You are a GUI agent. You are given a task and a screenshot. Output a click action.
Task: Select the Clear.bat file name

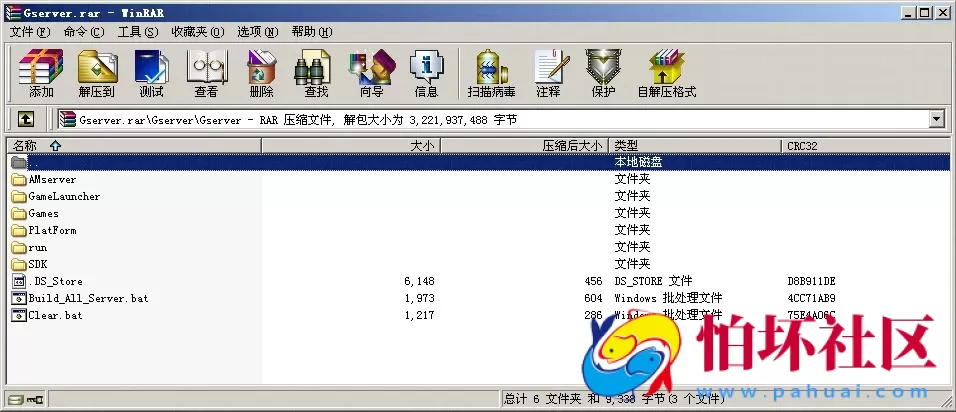click(x=55, y=315)
